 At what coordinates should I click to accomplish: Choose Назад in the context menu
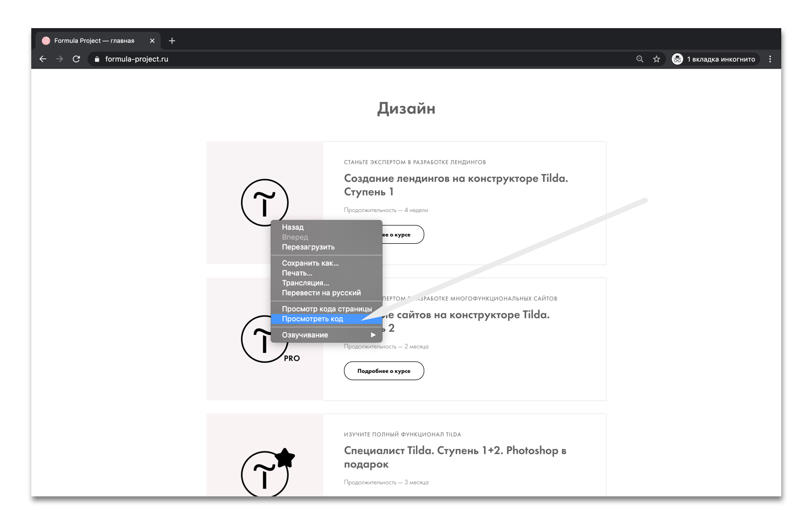(327, 227)
